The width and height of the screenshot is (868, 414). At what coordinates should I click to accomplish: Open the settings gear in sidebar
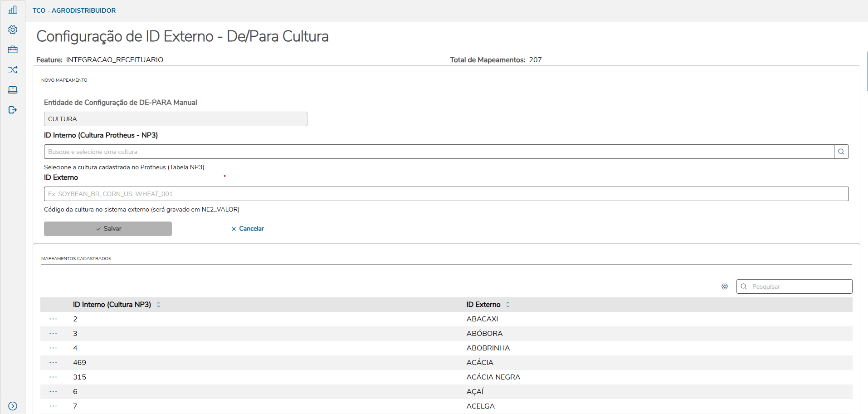(13, 30)
